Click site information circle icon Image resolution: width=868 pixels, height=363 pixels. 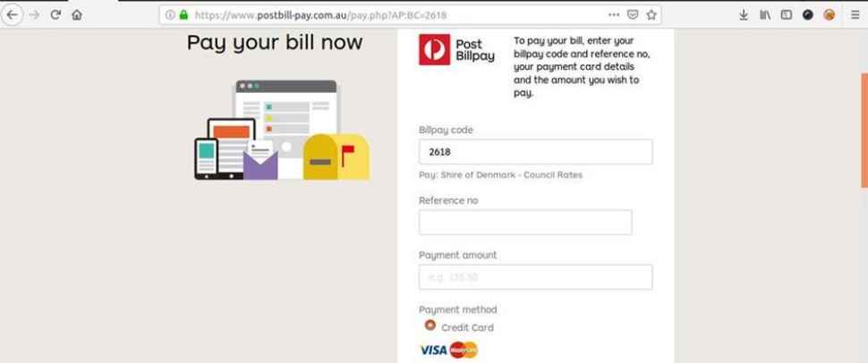click(x=170, y=15)
